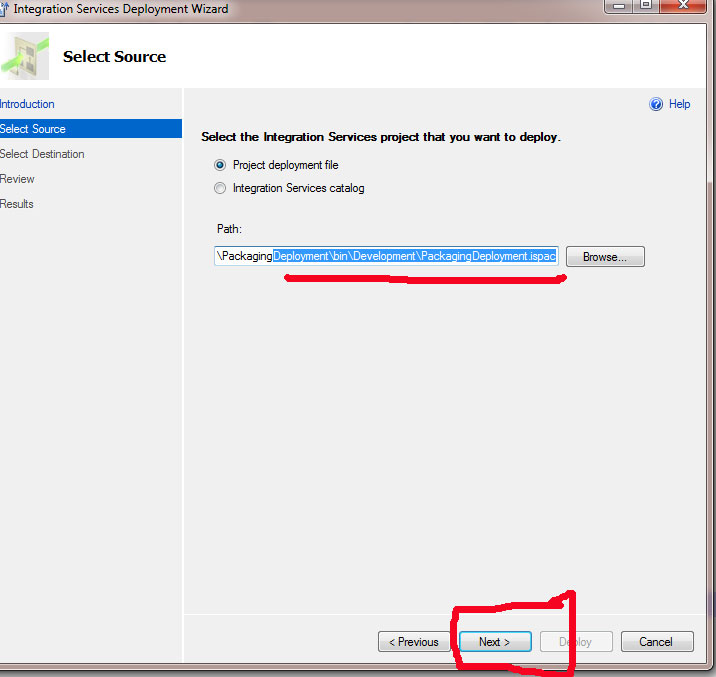The height and width of the screenshot is (677, 716).
Task: Click the Deploy button
Action: (576, 642)
